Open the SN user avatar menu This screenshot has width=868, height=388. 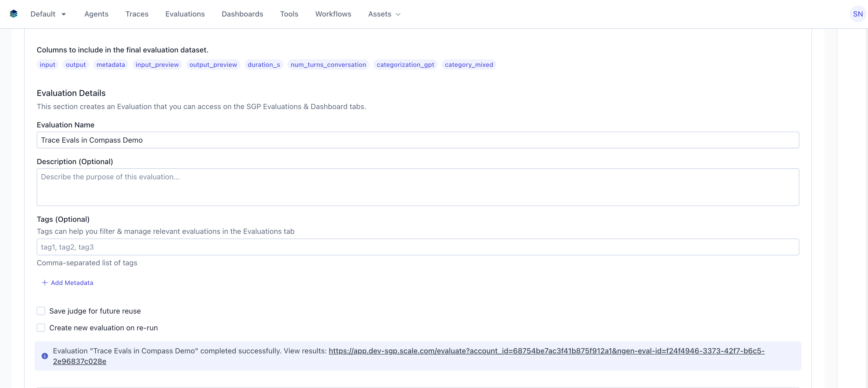pos(858,14)
